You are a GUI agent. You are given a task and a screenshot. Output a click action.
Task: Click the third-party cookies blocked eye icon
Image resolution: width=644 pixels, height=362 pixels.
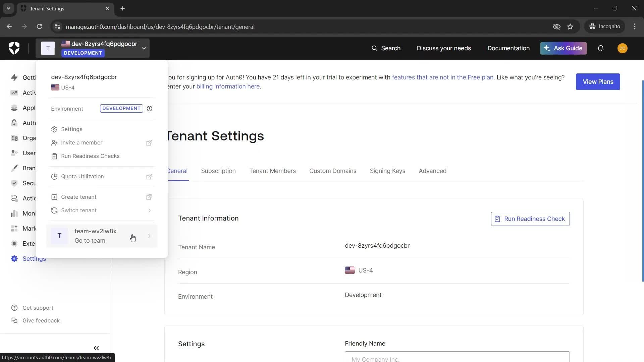click(556, 27)
